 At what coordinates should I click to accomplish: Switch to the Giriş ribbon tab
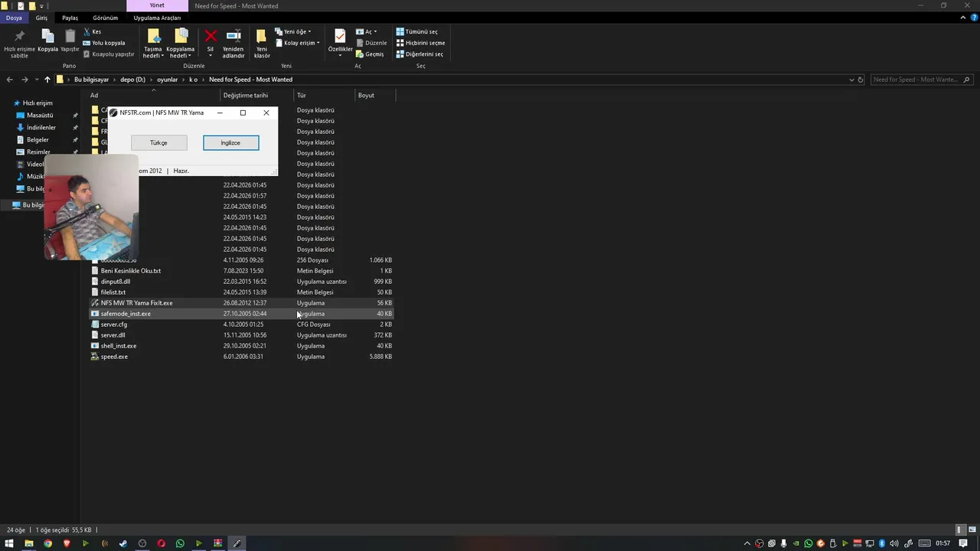coord(41,18)
